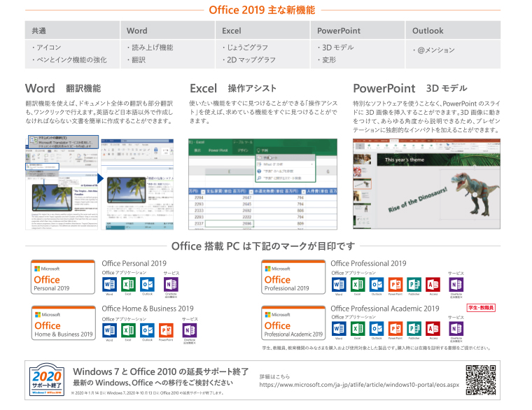Click the ペンとインク機能の強化 feature entry
Screen dimensions: 532x410
pos(69,60)
